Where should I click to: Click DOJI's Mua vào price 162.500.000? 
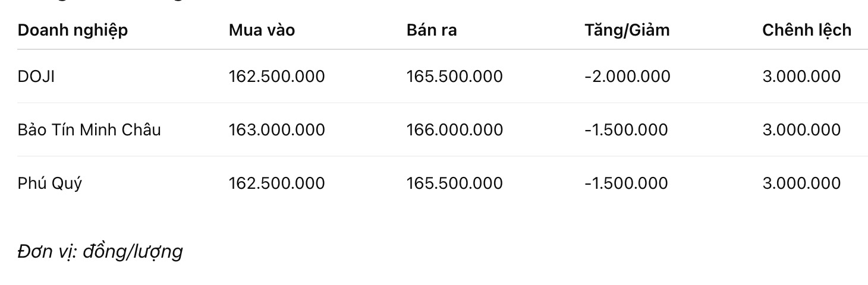276,76
